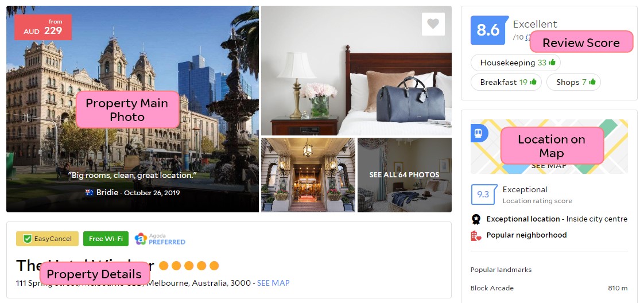Click the 9.3 location rating score box
This screenshot has width=644, height=303.
coord(484,195)
